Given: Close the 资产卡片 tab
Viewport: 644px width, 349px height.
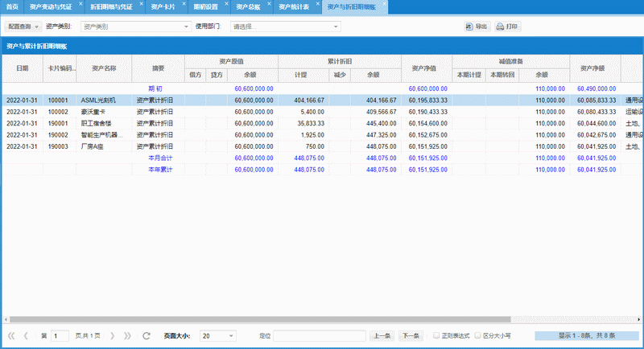Looking at the screenshot, I should (184, 4).
